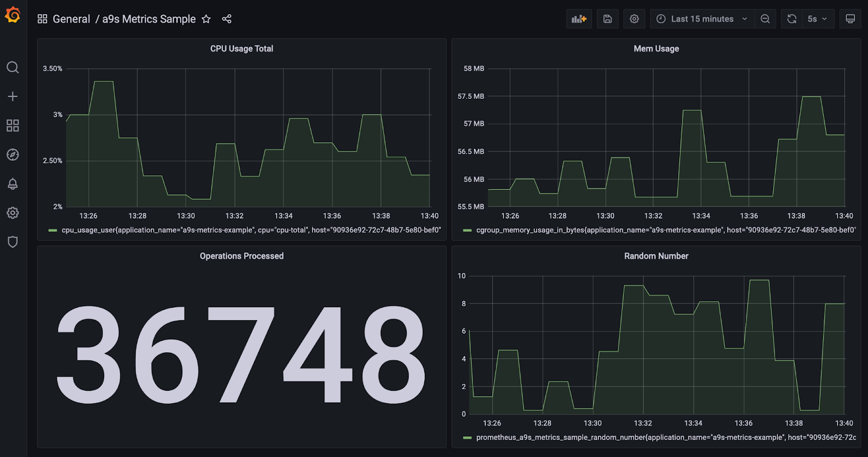
Task: Open the Configuration gear in sidebar
Action: [x=12, y=213]
